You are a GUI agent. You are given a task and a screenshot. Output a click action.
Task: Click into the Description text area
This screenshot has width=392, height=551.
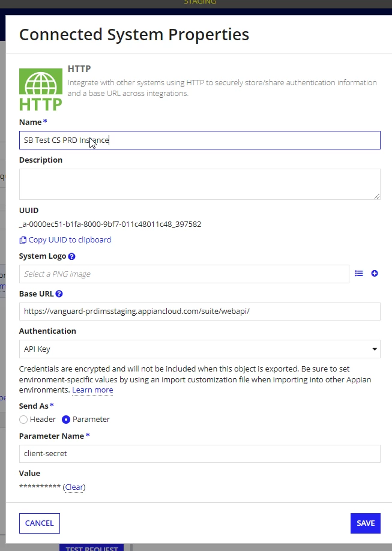pos(200,184)
